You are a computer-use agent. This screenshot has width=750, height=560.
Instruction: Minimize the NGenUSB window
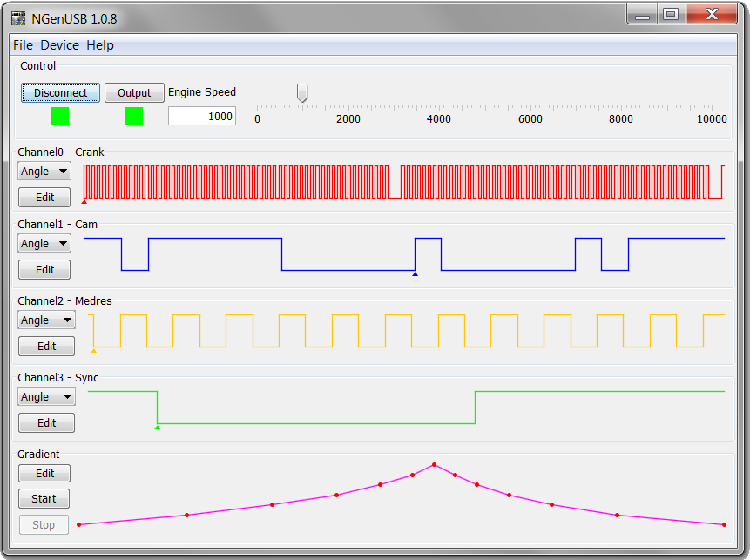pos(642,14)
